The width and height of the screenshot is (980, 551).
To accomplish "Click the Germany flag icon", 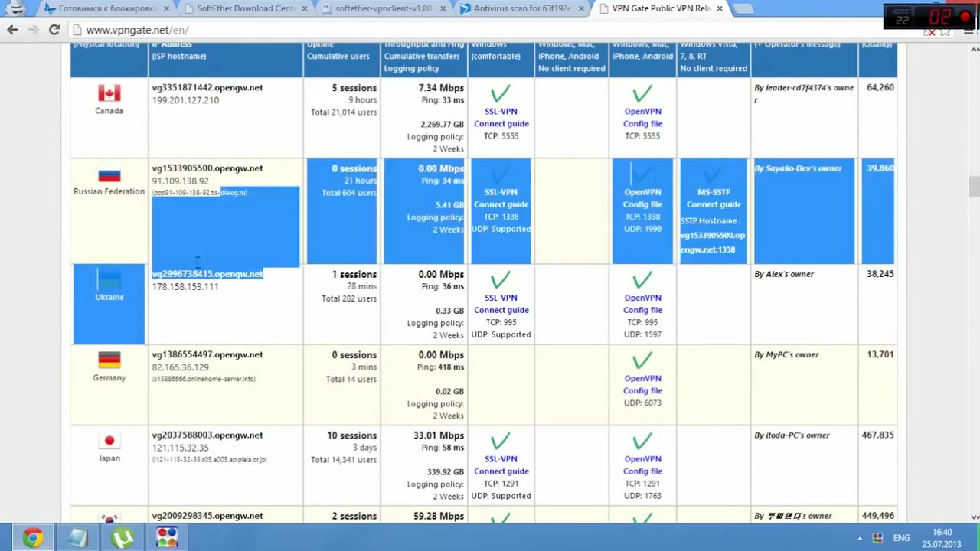I will click(x=109, y=360).
